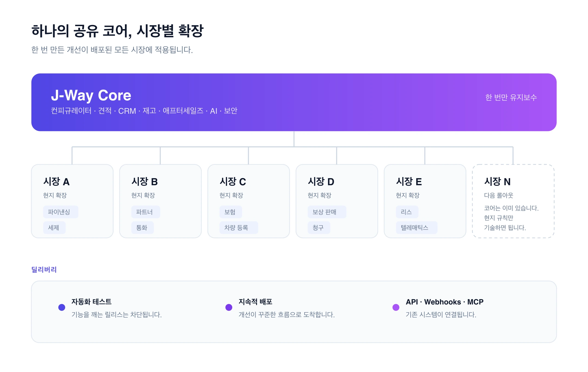Select the '보험' tag in 시장 C
The width and height of the screenshot is (588, 372).
pyautogui.click(x=231, y=212)
